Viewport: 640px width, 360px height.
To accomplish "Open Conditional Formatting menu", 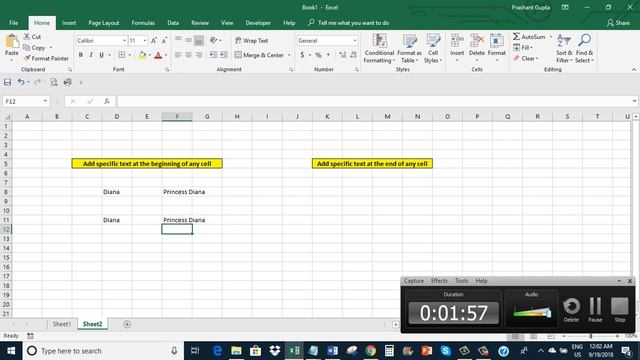I will (x=379, y=48).
